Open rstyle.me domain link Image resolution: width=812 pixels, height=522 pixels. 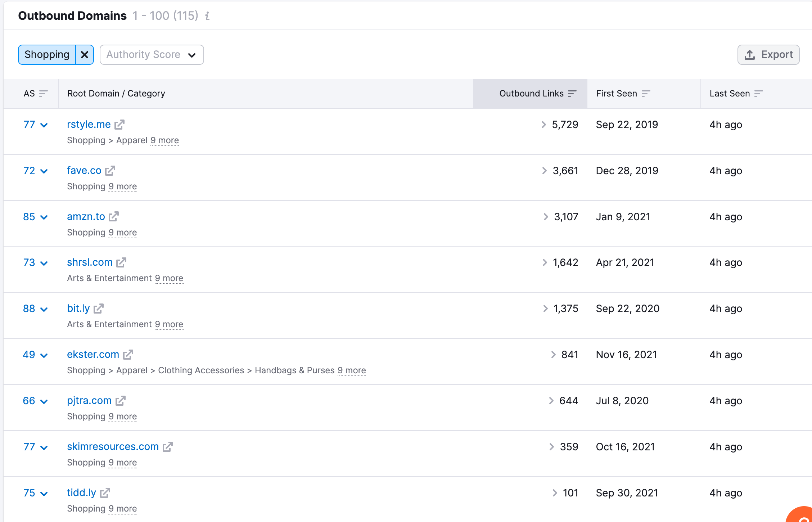pyautogui.click(x=89, y=124)
